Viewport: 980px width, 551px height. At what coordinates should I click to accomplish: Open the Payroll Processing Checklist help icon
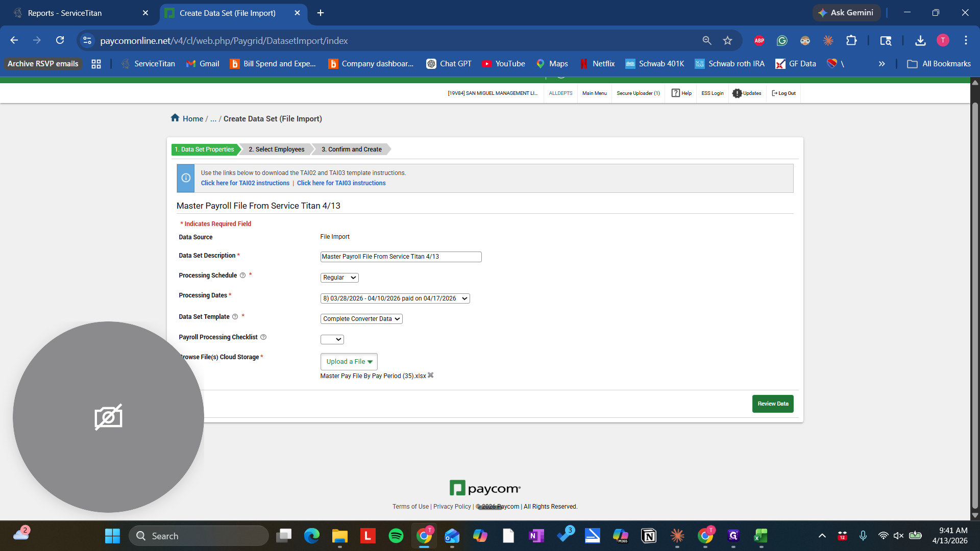263,337
